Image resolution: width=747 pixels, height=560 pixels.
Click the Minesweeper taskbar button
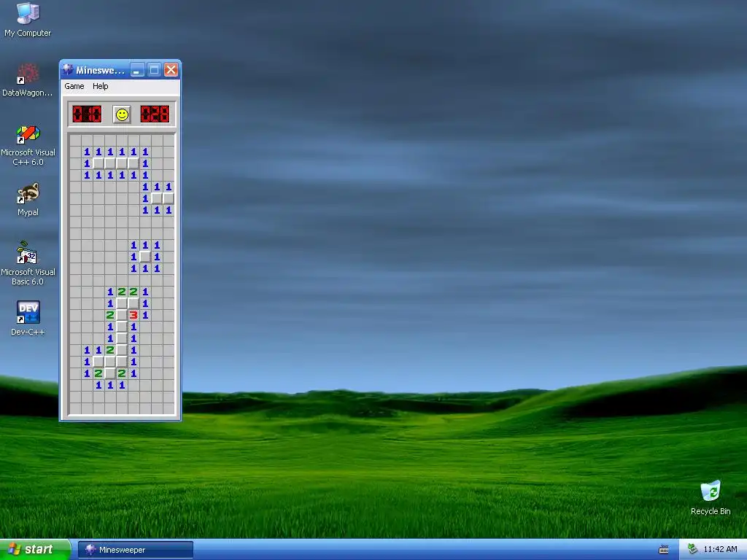point(135,550)
